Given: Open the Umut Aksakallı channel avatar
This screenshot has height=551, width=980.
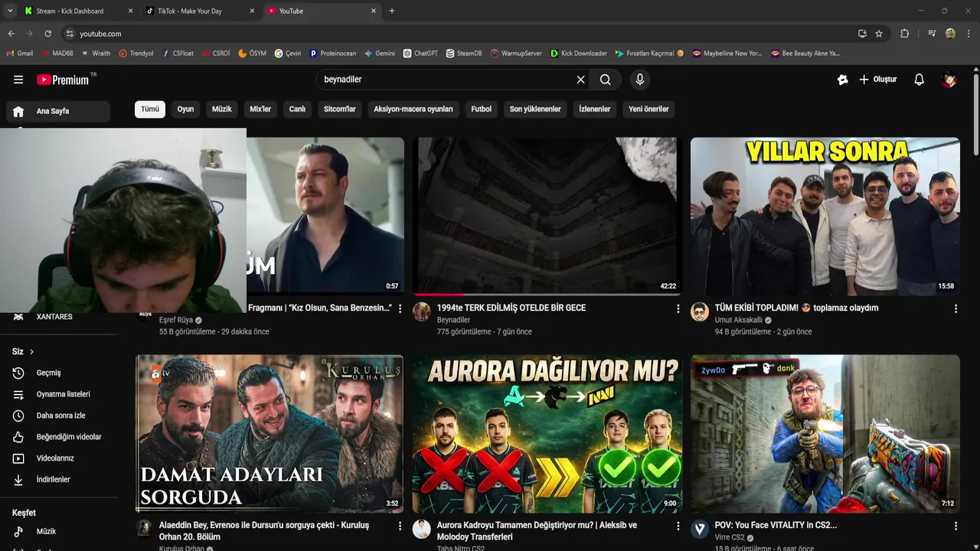Looking at the screenshot, I should [x=700, y=311].
